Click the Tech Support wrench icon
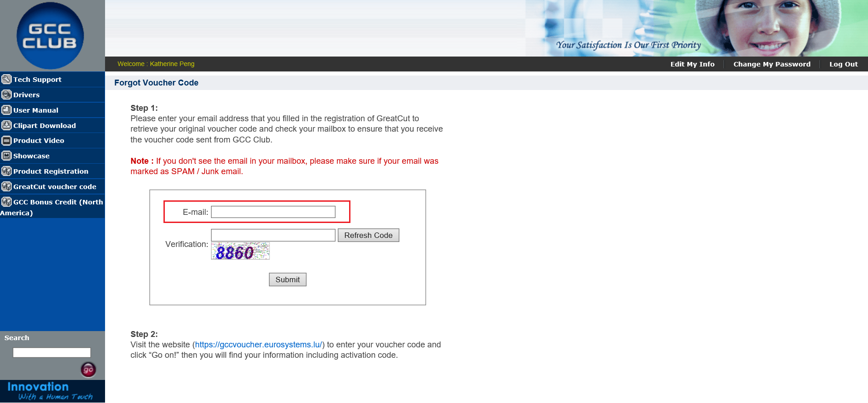 (x=6, y=79)
